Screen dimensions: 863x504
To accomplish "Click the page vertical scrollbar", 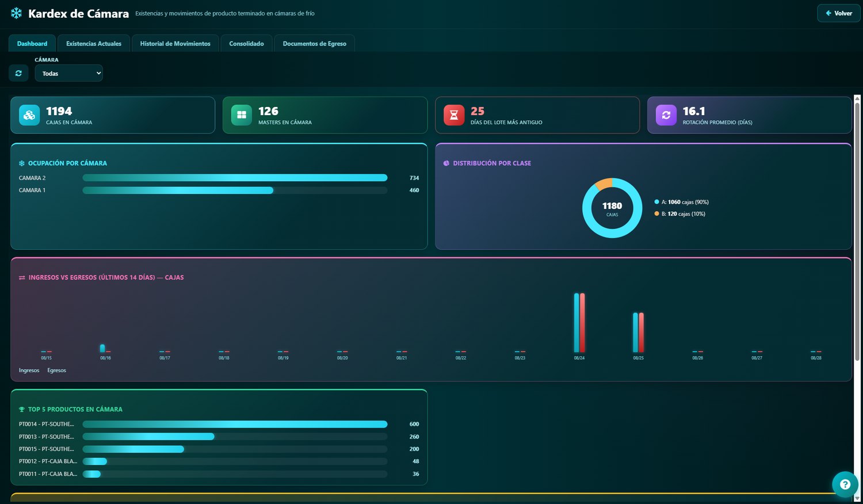I will (x=857, y=230).
